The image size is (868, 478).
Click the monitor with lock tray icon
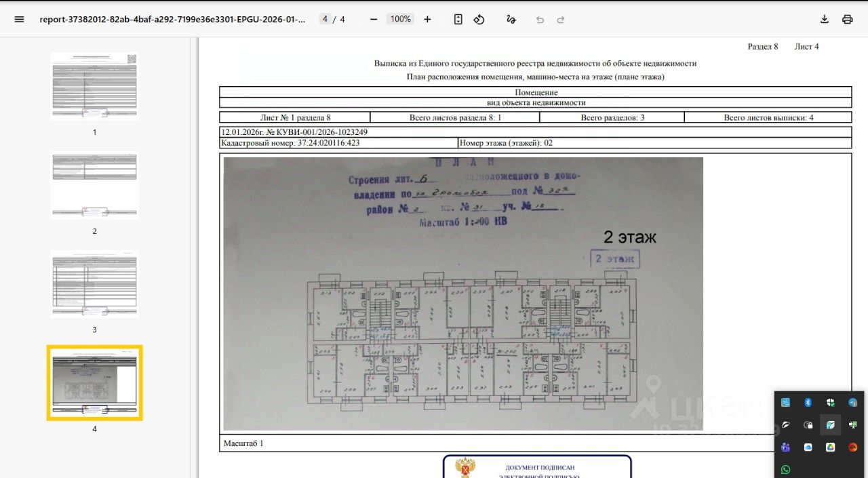[853, 425]
